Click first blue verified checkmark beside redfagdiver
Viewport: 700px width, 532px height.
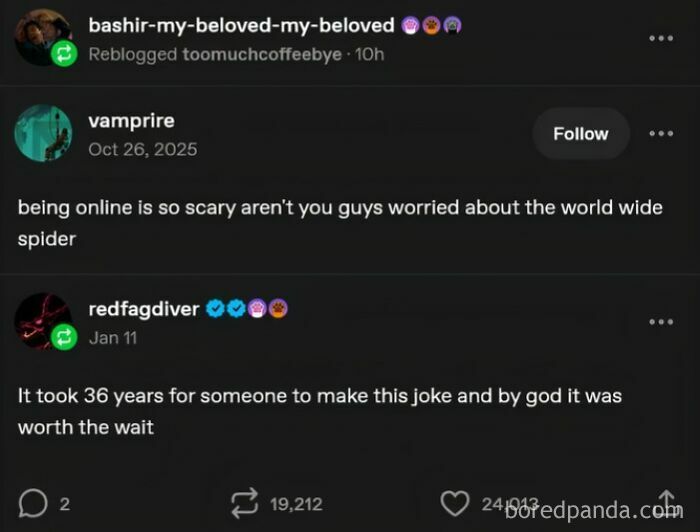215,308
